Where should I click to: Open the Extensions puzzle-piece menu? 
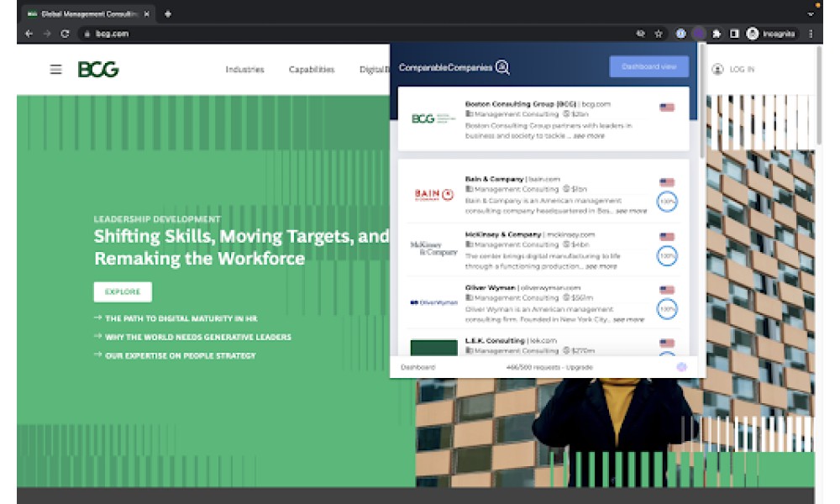(x=717, y=34)
